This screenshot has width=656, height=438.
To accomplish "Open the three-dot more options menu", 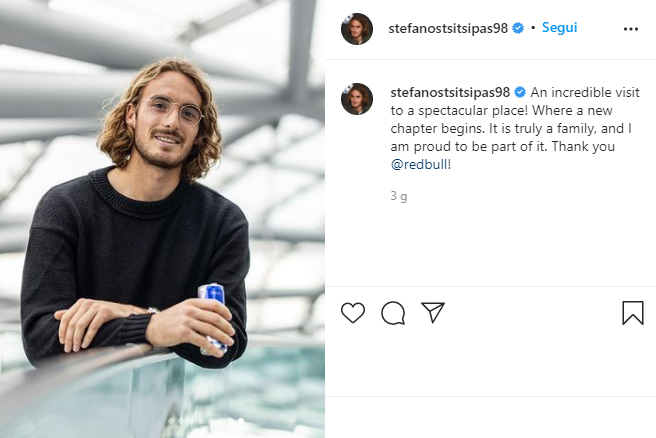I will [x=630, y=29].
